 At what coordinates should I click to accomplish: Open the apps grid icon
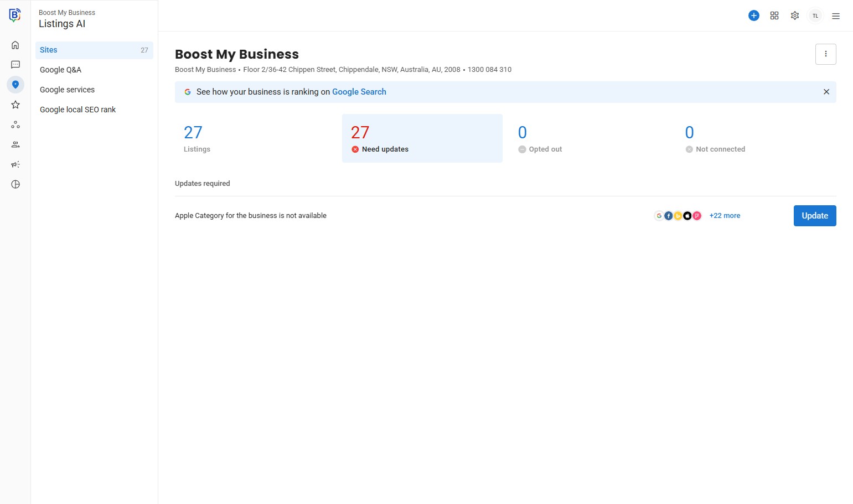point(774,15)
